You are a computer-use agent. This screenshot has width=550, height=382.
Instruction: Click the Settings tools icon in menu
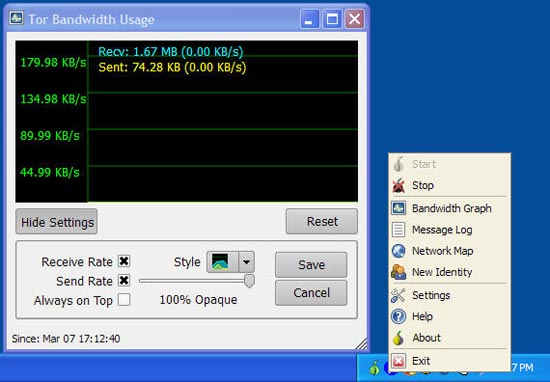tap(398, 295)
